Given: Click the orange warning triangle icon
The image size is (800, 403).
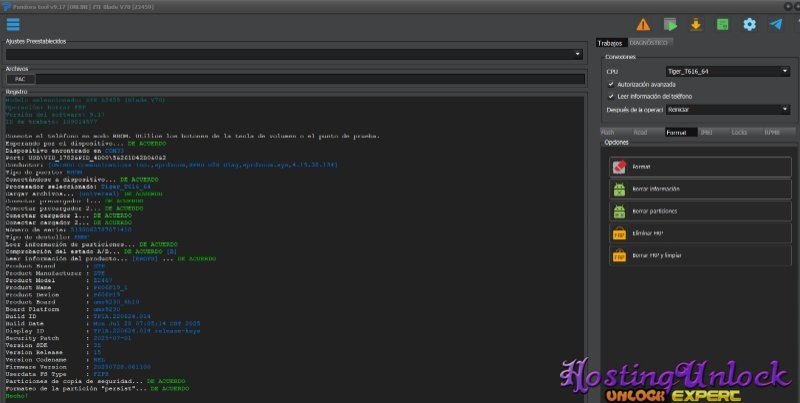Looking at the screenshot, I should click(643, 24).
